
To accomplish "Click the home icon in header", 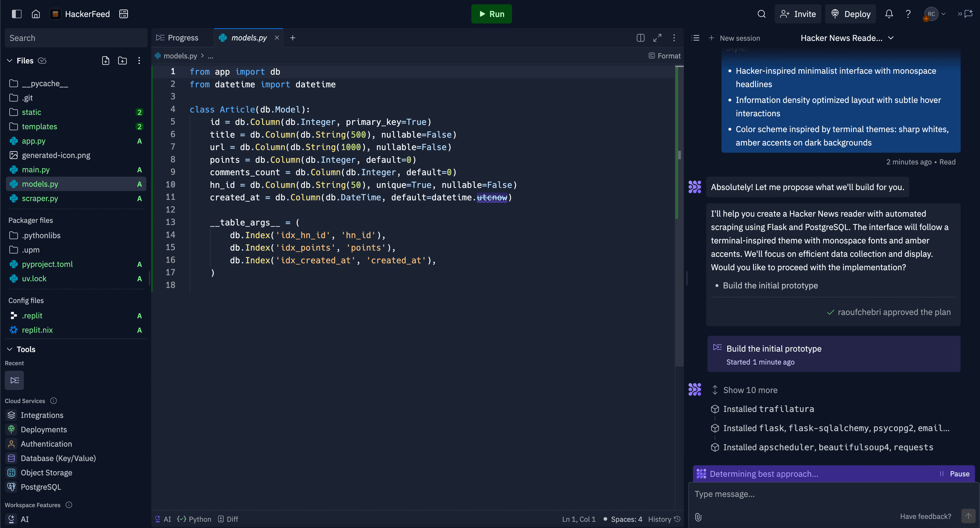I will (36, 14).
